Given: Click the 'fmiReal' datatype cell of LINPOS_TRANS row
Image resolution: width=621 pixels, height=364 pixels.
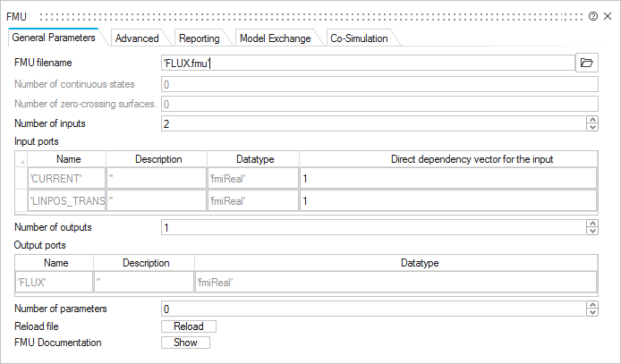Looking at the screenshot, I should pyautogui.click(x=252, y=201).
